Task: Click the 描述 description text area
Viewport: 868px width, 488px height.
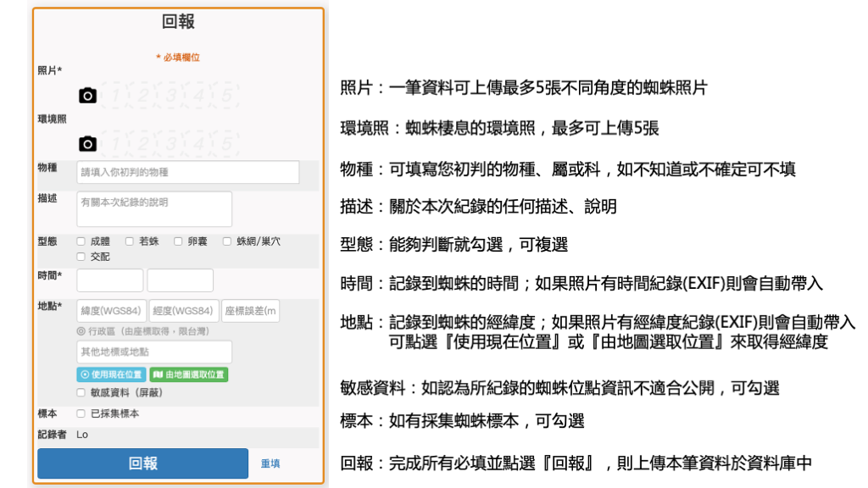Action: [x=155, y=208]
